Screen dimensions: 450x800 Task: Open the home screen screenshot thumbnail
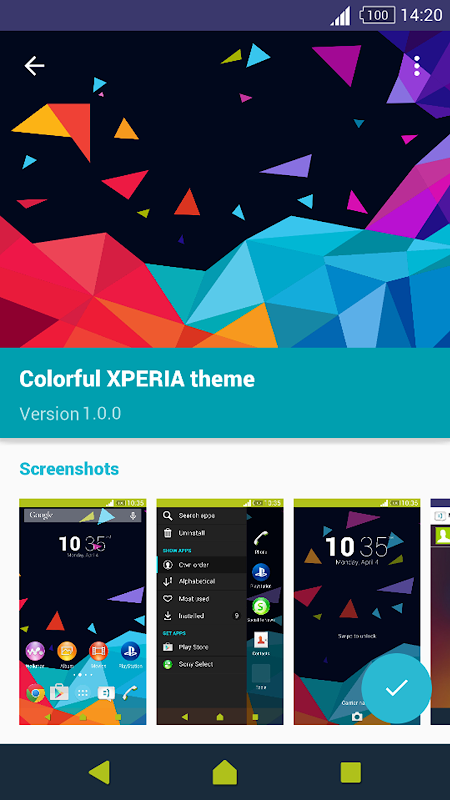pos(83,611)
